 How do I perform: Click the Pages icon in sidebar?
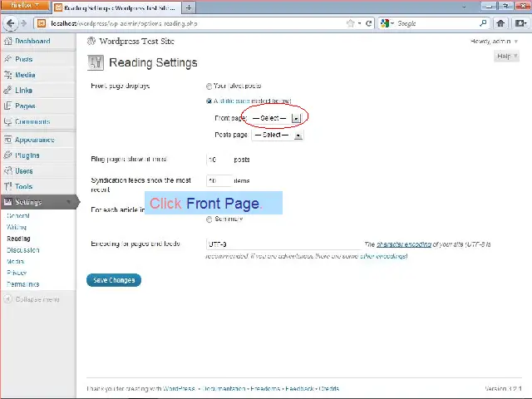tap(7, 106)
